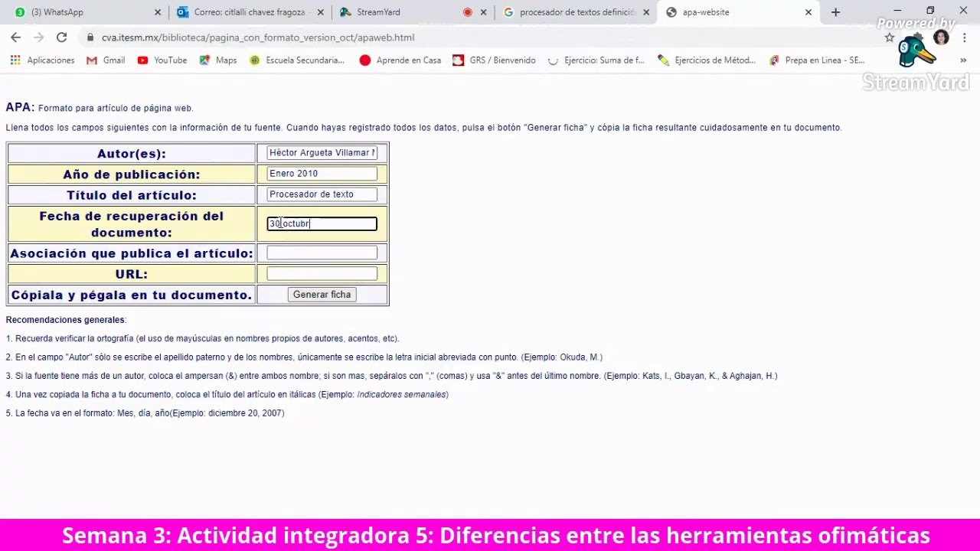Click the address bar URL
This screenshot has width=980, height=551.
(x=258, y=37)
